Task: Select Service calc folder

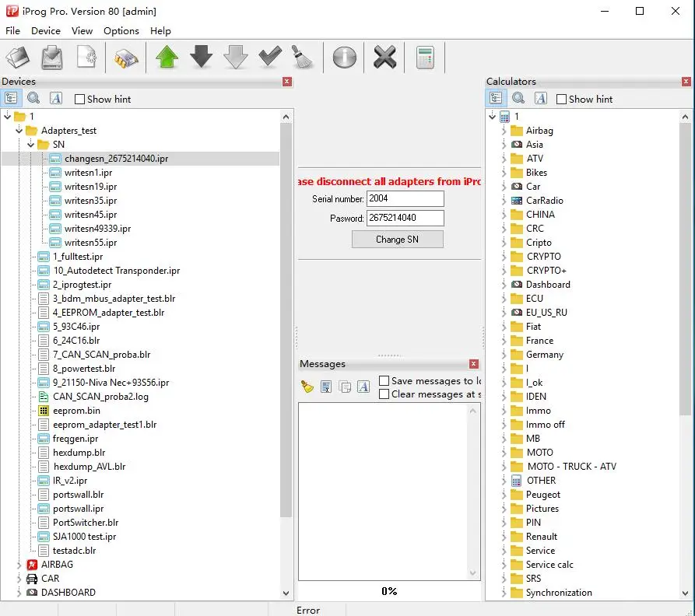Action: 549,565
